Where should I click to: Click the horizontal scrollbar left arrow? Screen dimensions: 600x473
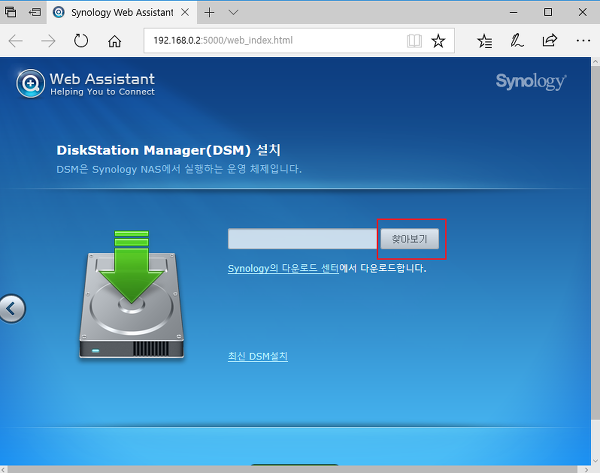click(4, 469)
